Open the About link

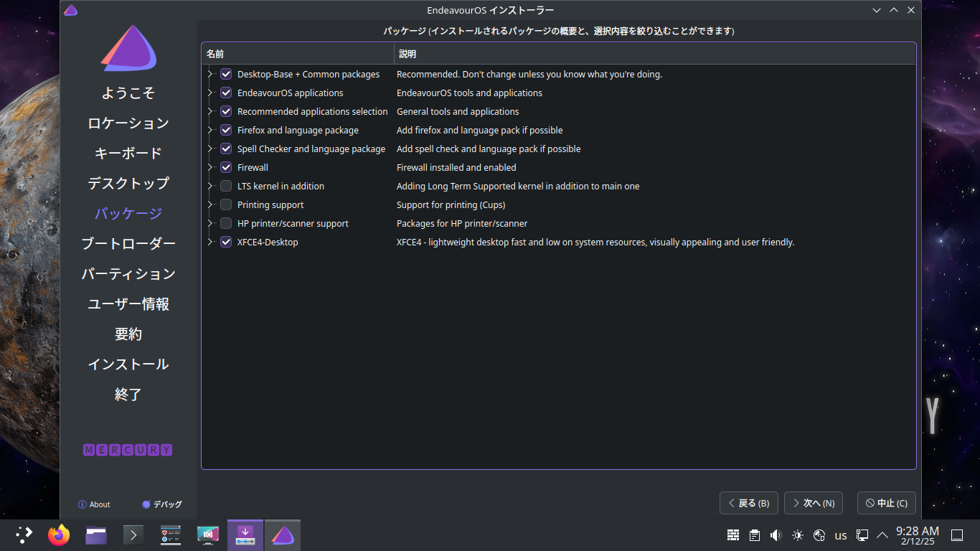click(x=94, y=504)
